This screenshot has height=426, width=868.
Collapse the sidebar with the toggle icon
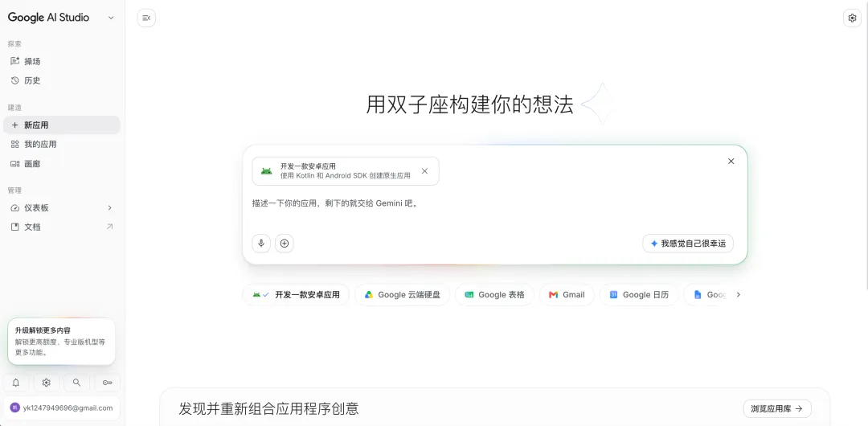pos(146,18)
